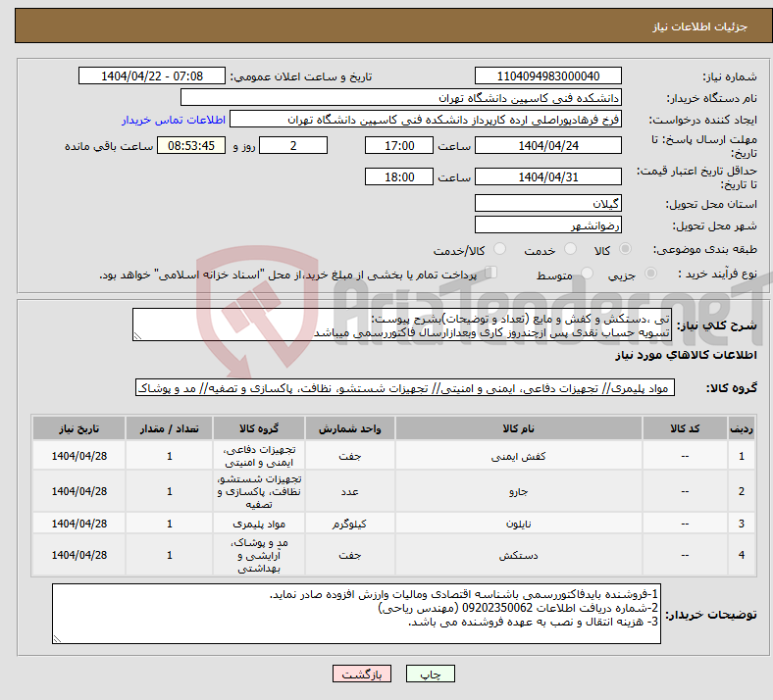773x700 pixels.
Task: Click the validity time field 18:00
Action: [399, 176]
